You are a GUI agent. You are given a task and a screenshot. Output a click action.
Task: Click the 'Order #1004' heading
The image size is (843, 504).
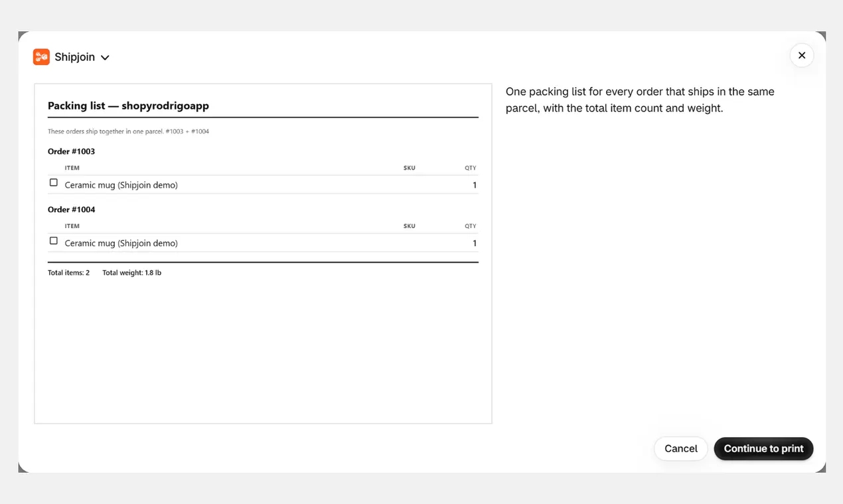[x=72, y=210]
